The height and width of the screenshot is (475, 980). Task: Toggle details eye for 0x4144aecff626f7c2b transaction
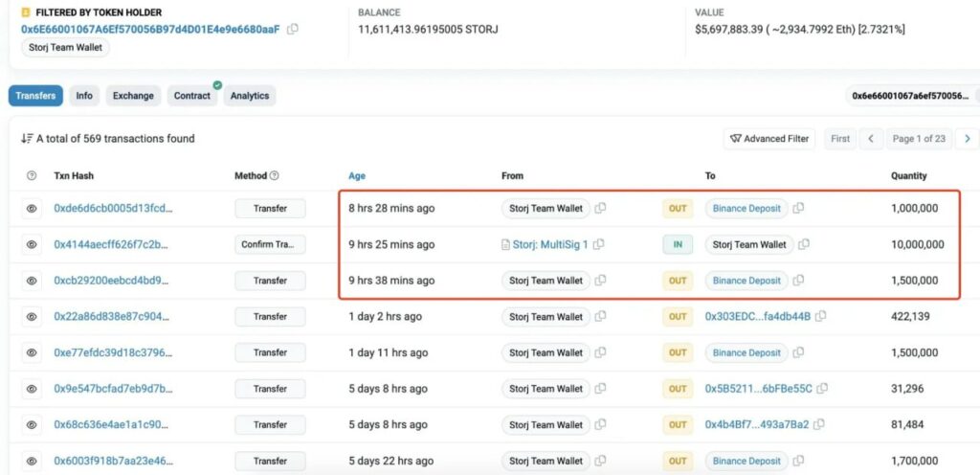click(32, 245)
